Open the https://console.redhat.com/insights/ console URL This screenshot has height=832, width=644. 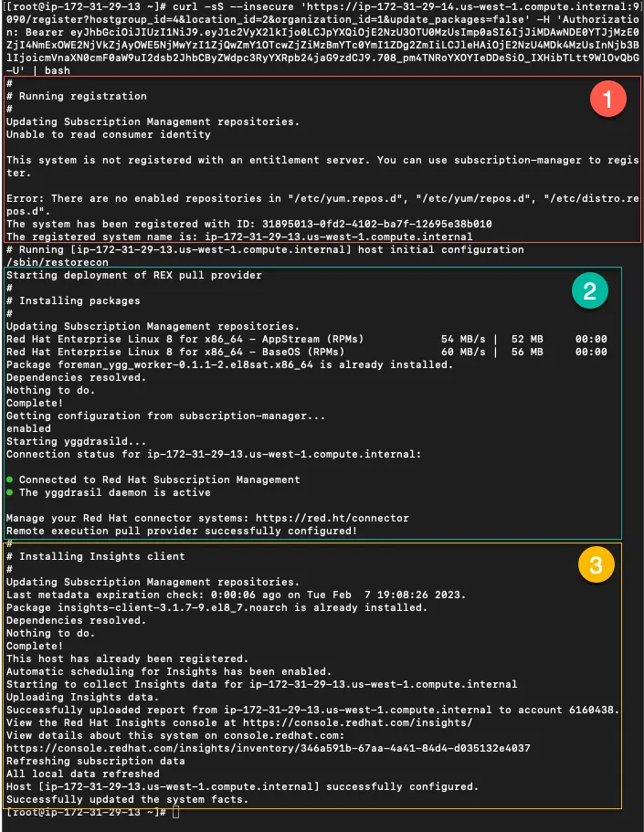coord(358,722)
